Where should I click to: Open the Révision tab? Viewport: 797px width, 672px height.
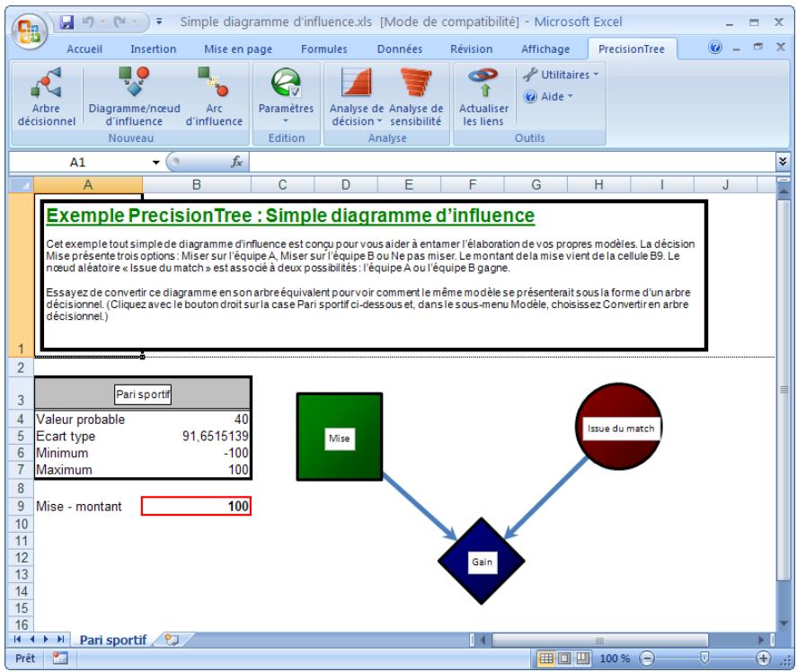pyautogui.click(x=471, y=49)
